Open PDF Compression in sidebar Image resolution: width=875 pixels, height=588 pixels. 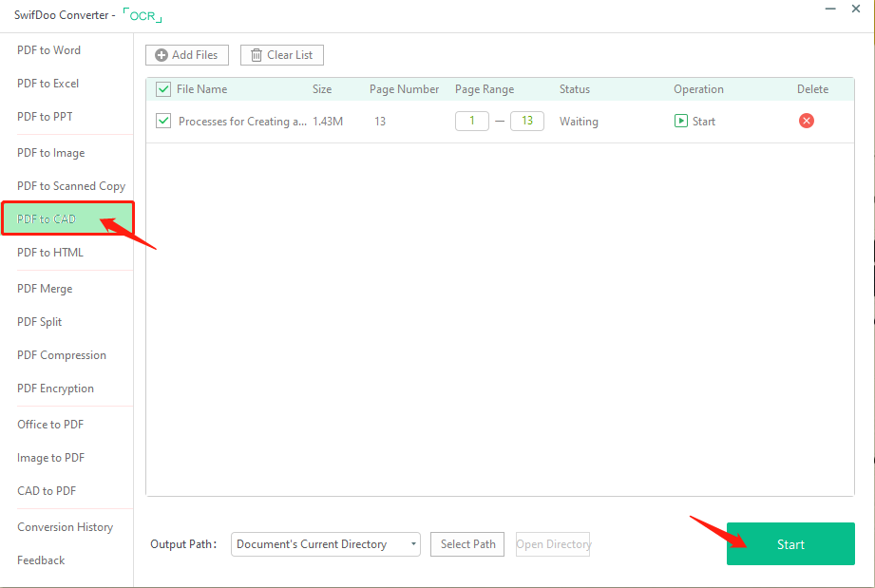62,355
